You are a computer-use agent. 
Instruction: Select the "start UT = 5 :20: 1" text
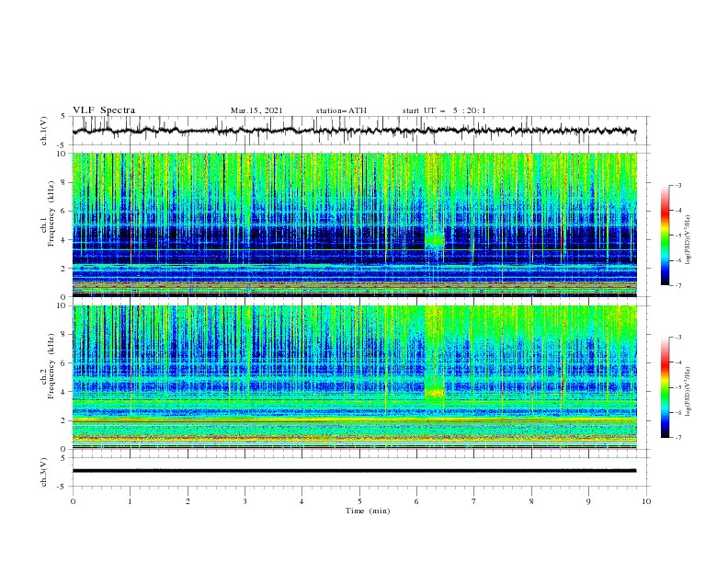(444, 110)
